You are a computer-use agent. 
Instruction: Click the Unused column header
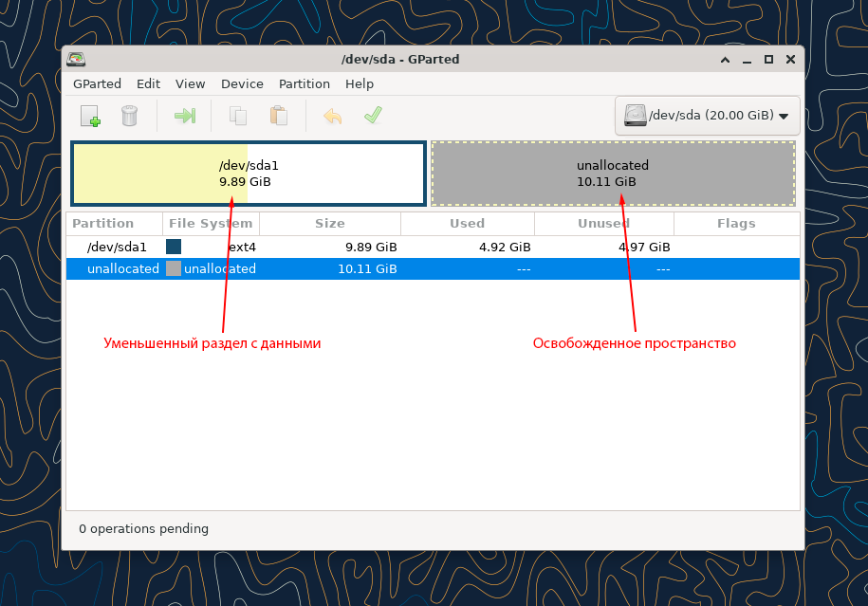coord(604,224)
